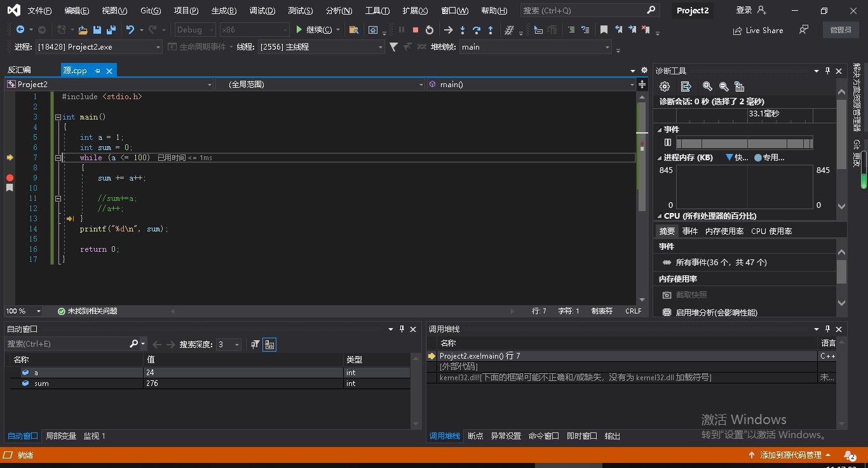This screenshot has width=868, height=468.
Task: Click the 管理员 button
Action: tap(841, 30)
